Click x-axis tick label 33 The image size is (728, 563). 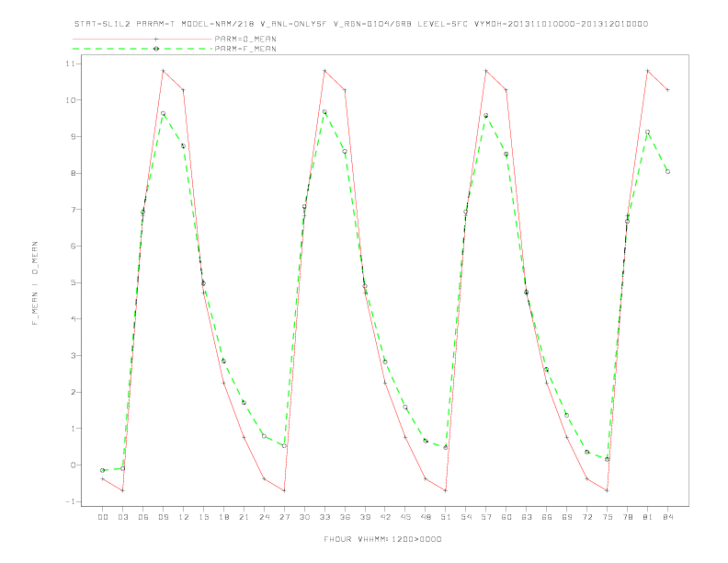pyautogui.click(x=324, y=517)
